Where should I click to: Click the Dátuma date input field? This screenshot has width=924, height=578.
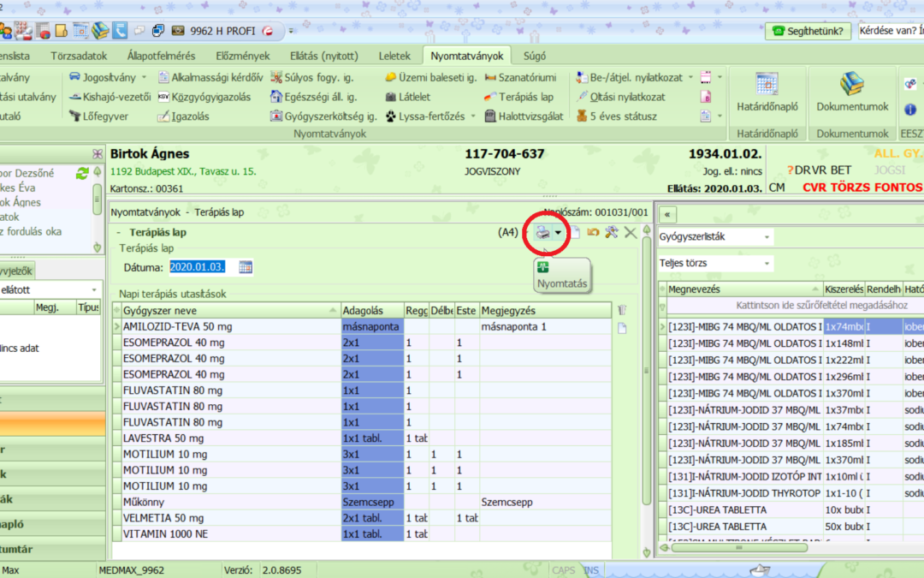198,267
